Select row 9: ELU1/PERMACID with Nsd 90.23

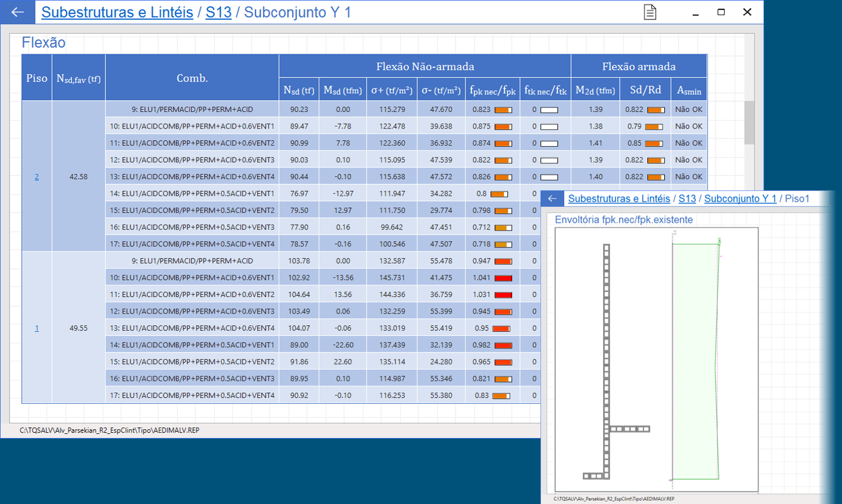tap(192, 109)
